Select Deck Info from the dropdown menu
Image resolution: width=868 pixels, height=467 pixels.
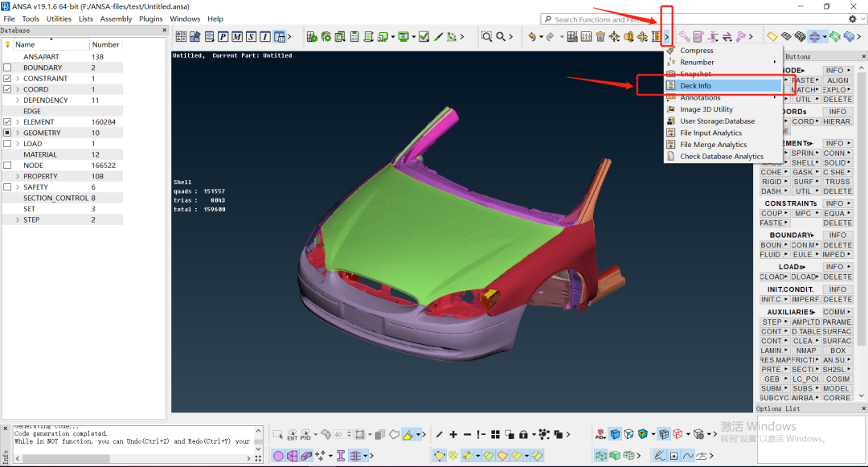[x=723, y=86]
